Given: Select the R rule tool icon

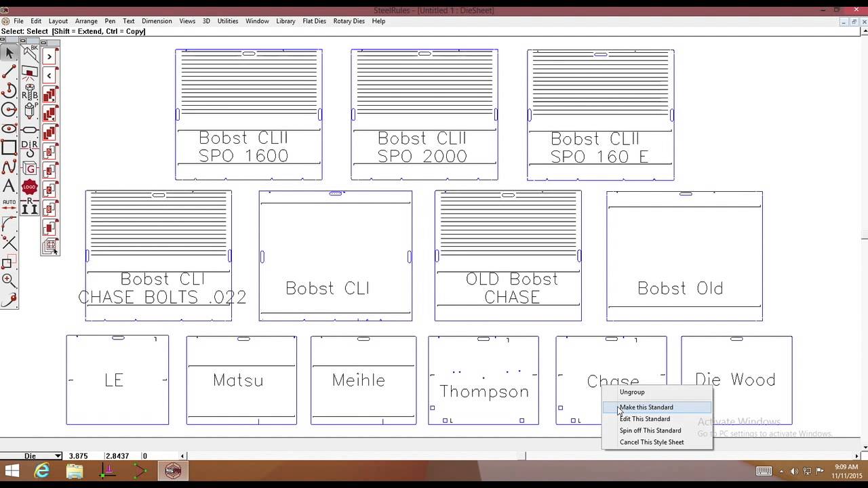Looking at the screenshot, I should coord(30,207).
